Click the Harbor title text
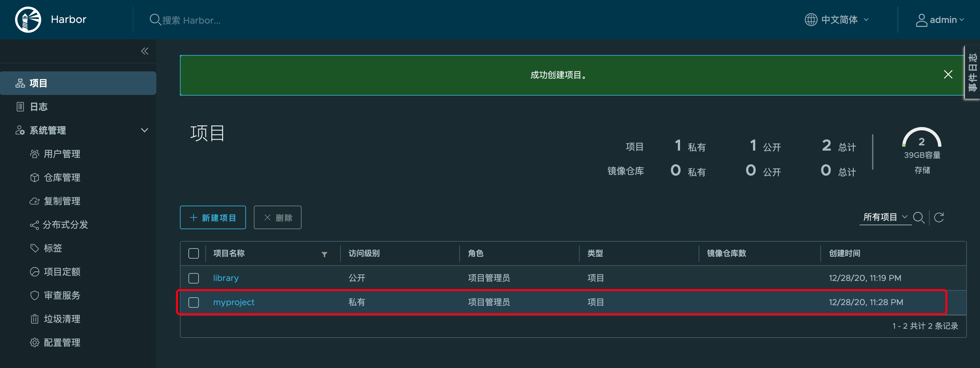Screen dimensions: 980x368 click(68, 19)
